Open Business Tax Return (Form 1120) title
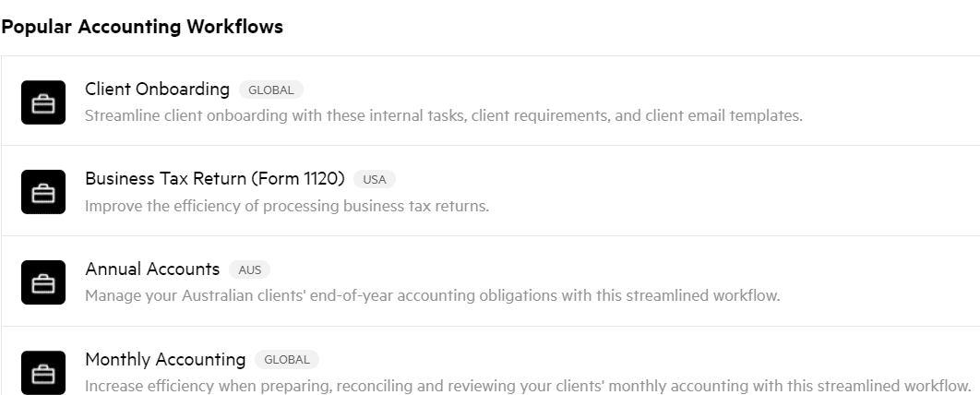 tap(215, 179)
